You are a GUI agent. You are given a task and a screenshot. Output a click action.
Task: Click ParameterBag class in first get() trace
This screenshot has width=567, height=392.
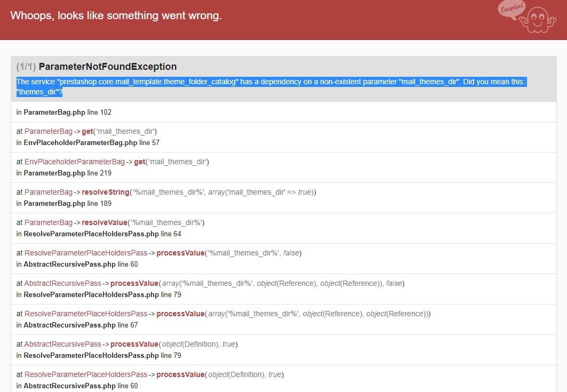(x=49, y=131)
